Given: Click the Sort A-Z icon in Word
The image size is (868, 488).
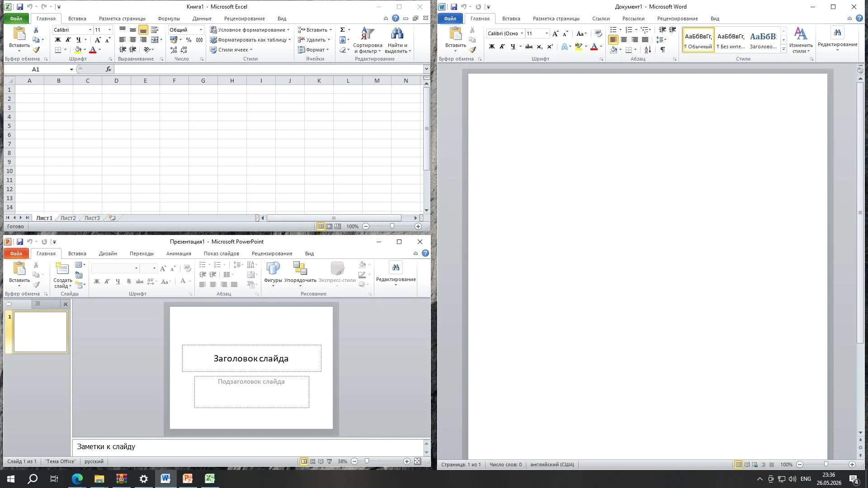Looking at the screenshot, I should tap(648, 50).
